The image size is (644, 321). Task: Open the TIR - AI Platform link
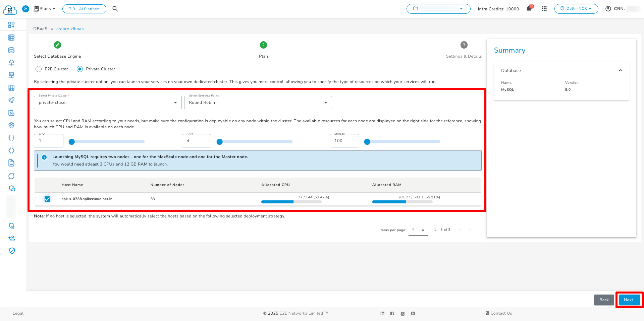84,9
